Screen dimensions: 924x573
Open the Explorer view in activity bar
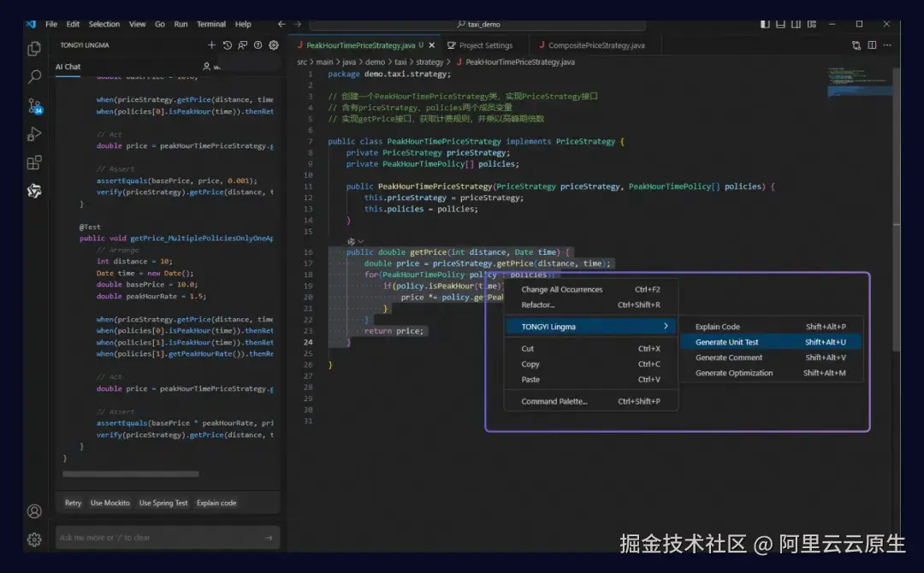coord(34,48)
